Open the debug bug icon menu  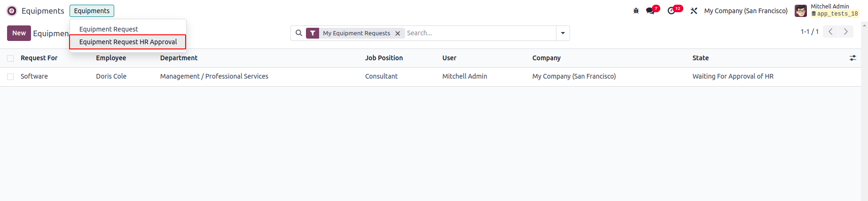pyautogui.click(x=636, y=11)
